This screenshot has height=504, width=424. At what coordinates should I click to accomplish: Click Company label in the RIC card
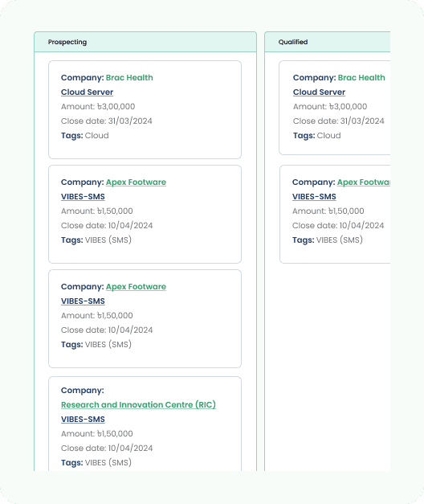(83, 390)
